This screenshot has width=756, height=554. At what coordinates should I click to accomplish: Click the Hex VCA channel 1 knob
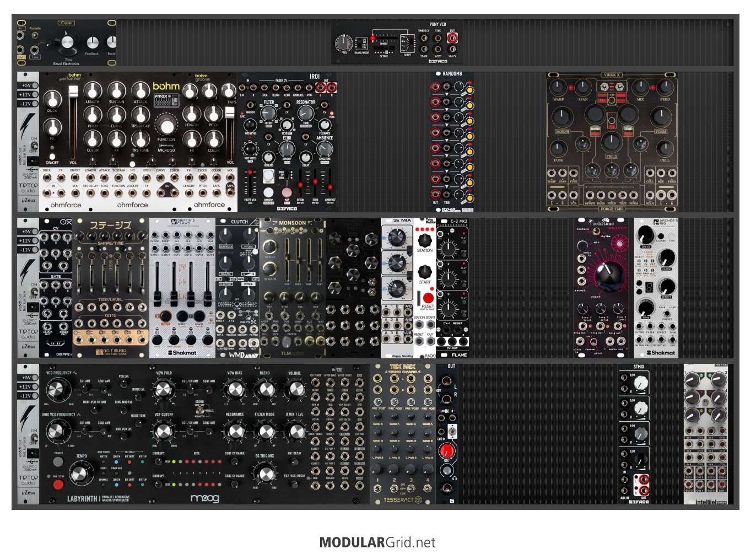click(x=691, y=380)
